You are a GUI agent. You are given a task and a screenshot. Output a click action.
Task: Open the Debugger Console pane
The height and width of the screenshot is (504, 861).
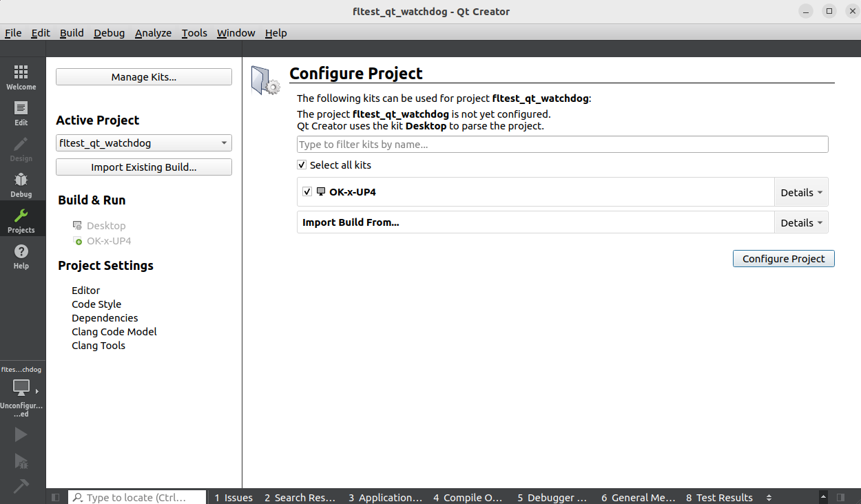[x=552, y=497]
